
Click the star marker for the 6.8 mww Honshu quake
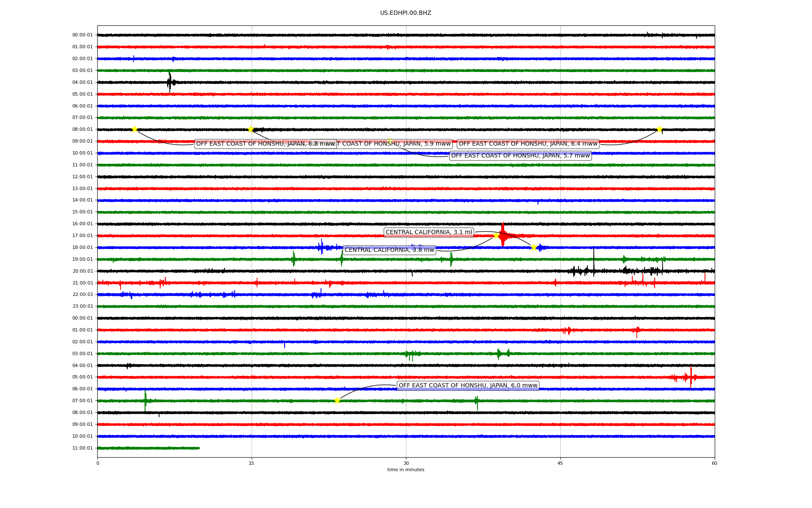point(134,129)
